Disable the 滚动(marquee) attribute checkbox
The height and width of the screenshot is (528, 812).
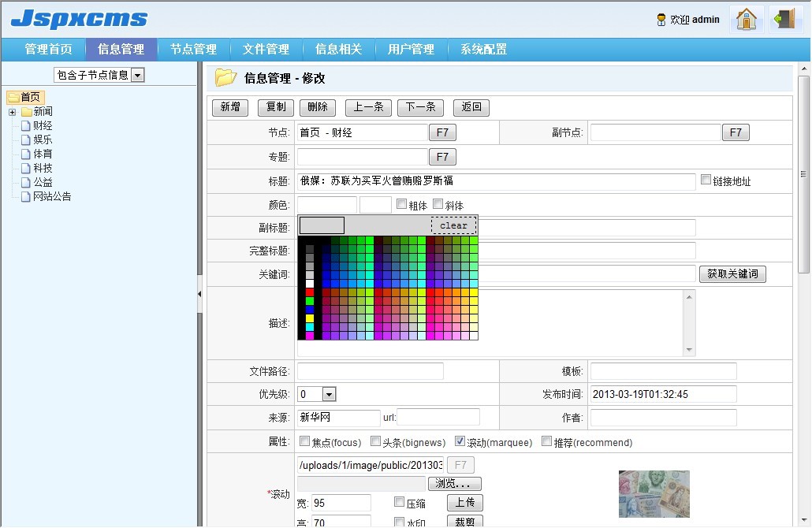click(x=461, y=441)
